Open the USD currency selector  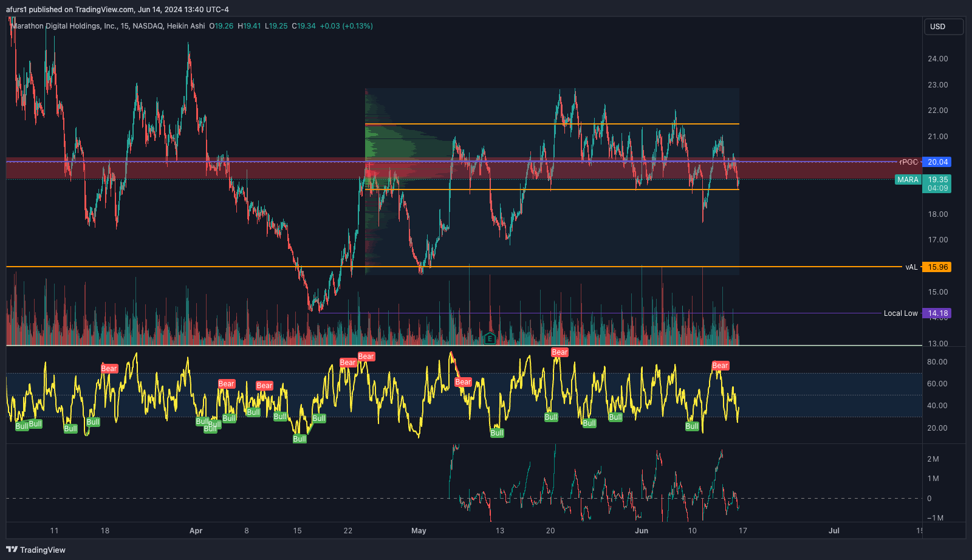point(943,27)
